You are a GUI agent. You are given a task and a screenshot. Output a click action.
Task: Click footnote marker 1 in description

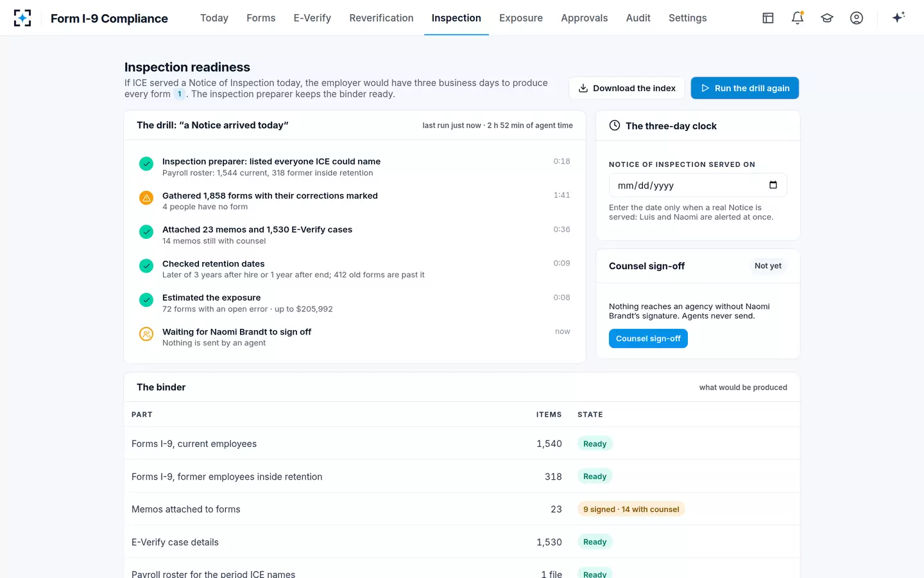[x=180, y=94]
